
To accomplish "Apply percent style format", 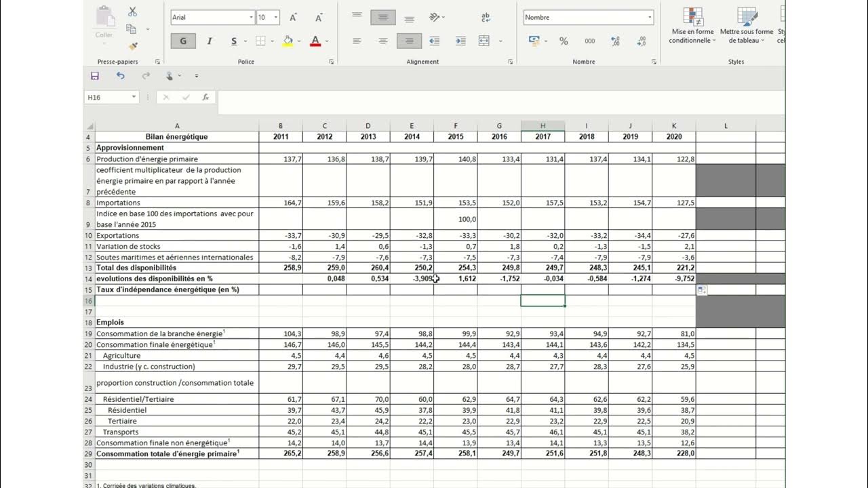I will coord(564,41).
